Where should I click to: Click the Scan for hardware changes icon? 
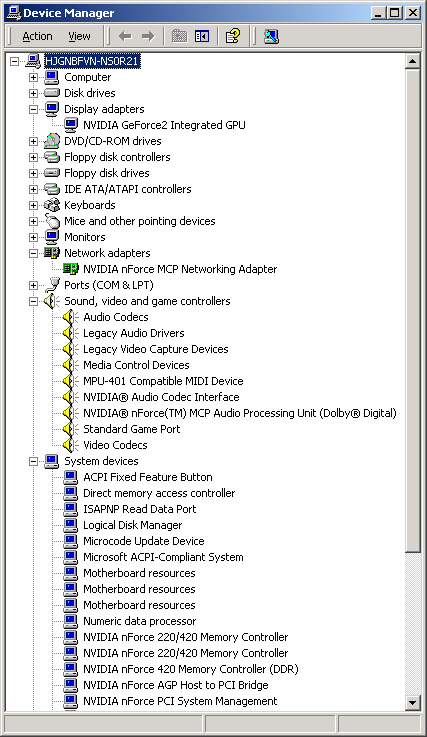click(271, 36)
